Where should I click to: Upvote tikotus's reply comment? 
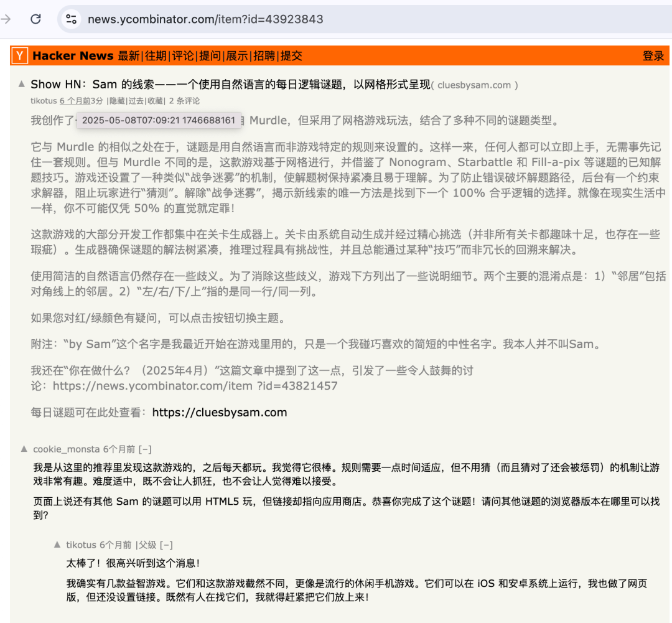(57, 543)
